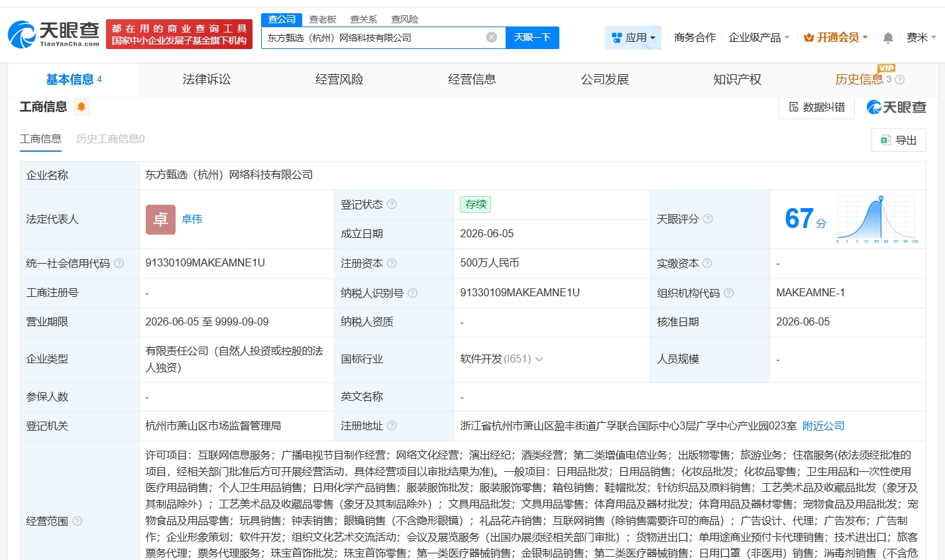
Task: Click the 500万人民币 registered capital value
Action: tap(490, 263)
